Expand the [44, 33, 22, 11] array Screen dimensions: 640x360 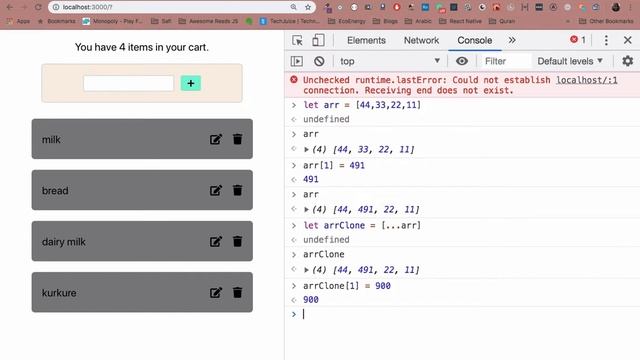pyautogui.click(x=306, y=149)
